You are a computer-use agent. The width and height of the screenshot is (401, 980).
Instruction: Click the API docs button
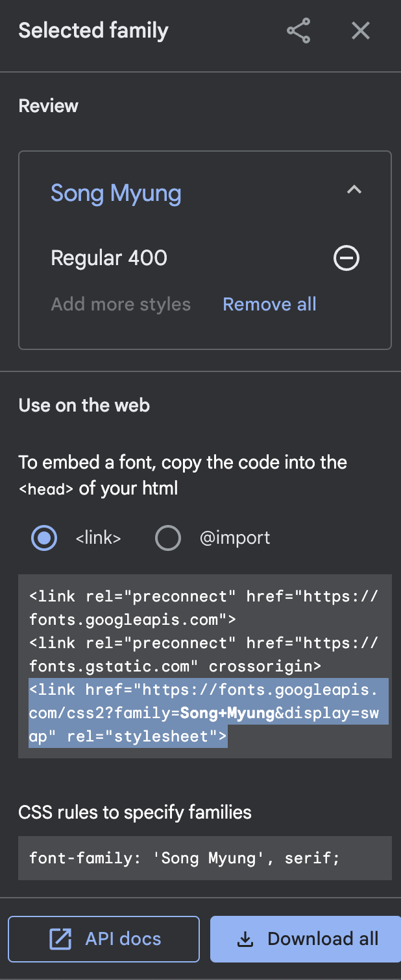[x=104, y=939]
